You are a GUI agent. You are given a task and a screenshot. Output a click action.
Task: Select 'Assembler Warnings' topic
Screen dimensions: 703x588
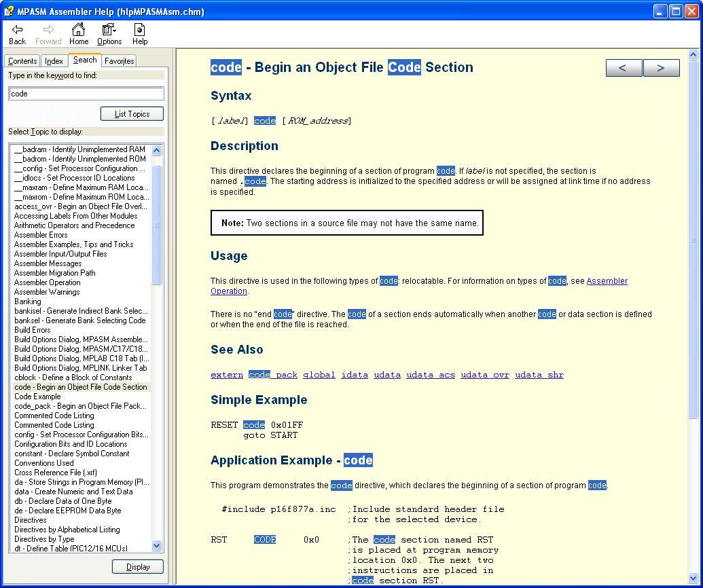click(x=47, y=292)
